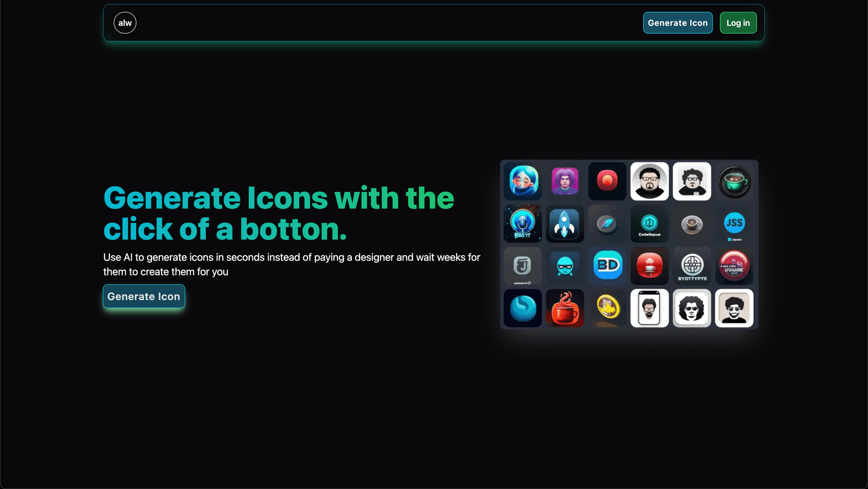This screenshot has height=489, width=868.
Task: Select the cyan masked ninja icon
Action: tap(565, 266)
